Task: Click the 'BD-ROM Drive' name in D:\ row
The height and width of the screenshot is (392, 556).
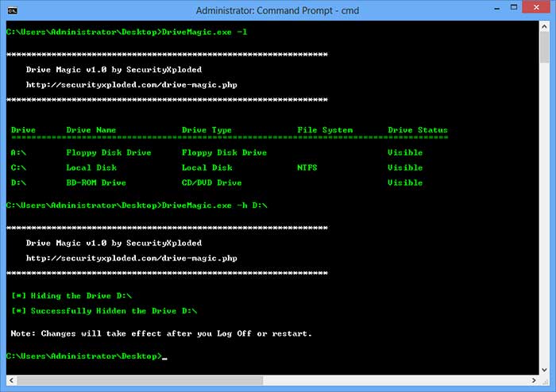Action: coord(95,183)
